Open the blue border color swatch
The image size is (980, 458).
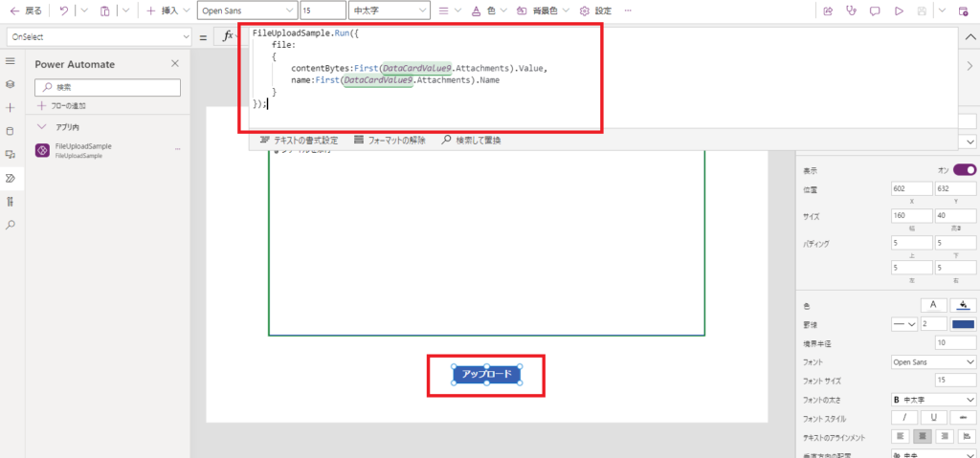point(963,324)
